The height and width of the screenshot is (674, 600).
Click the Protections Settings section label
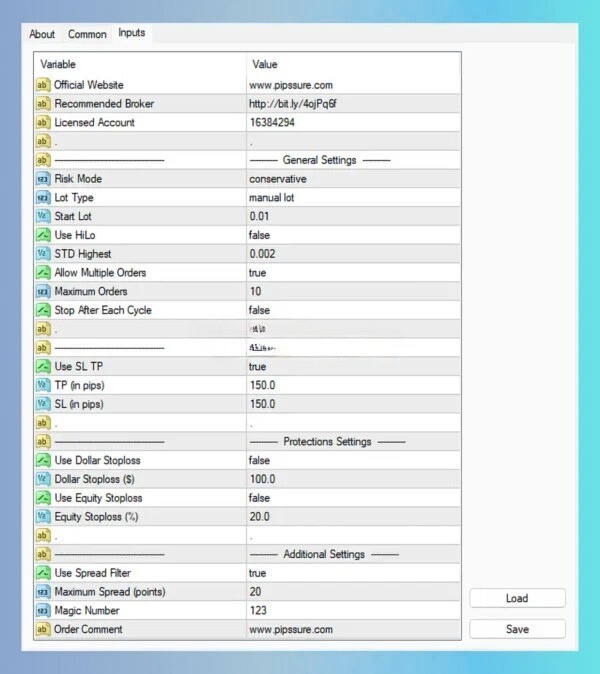tap(327, 441)
